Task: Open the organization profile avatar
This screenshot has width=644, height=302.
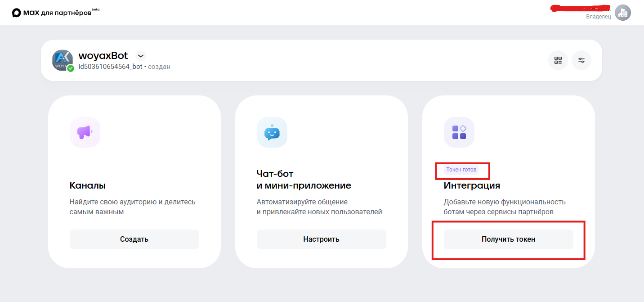Action: click(x=623, y=13)
